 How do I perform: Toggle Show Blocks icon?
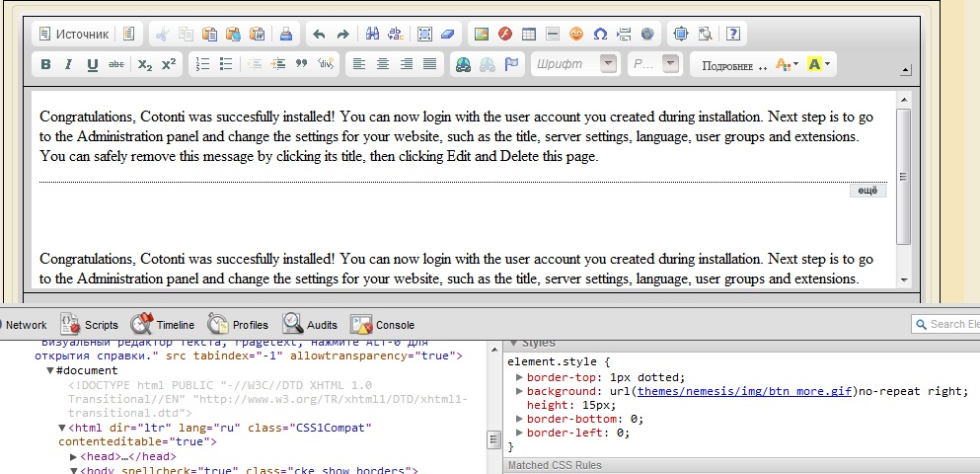705,34
